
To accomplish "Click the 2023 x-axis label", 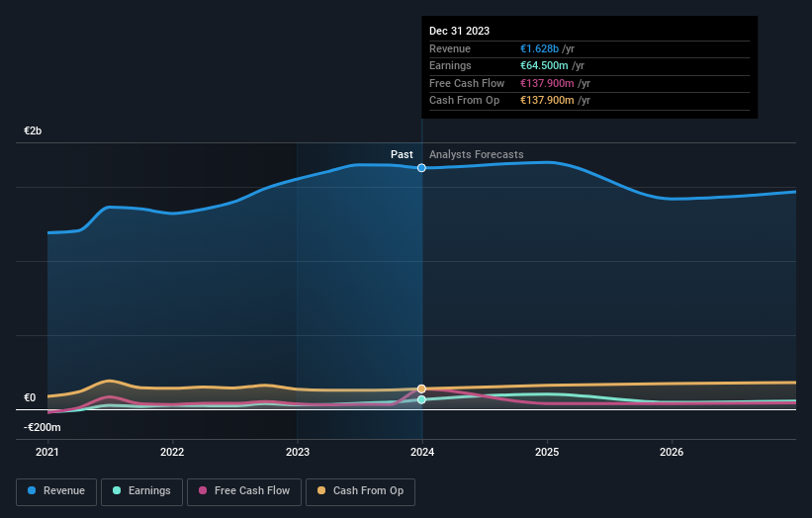I will click(298, 453).
